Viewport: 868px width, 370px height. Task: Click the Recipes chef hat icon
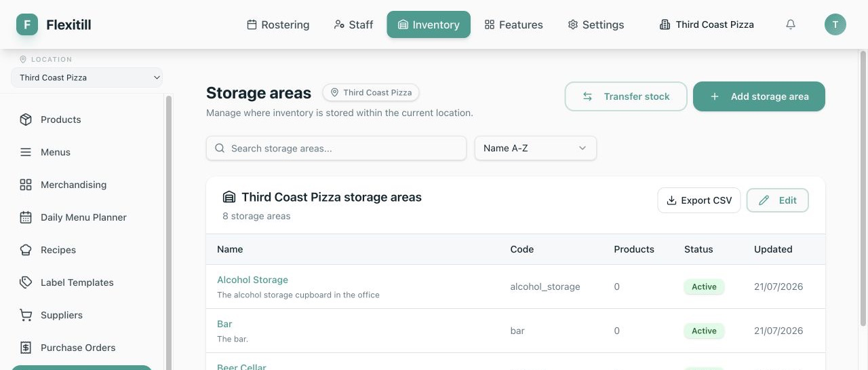coord(26,250)
